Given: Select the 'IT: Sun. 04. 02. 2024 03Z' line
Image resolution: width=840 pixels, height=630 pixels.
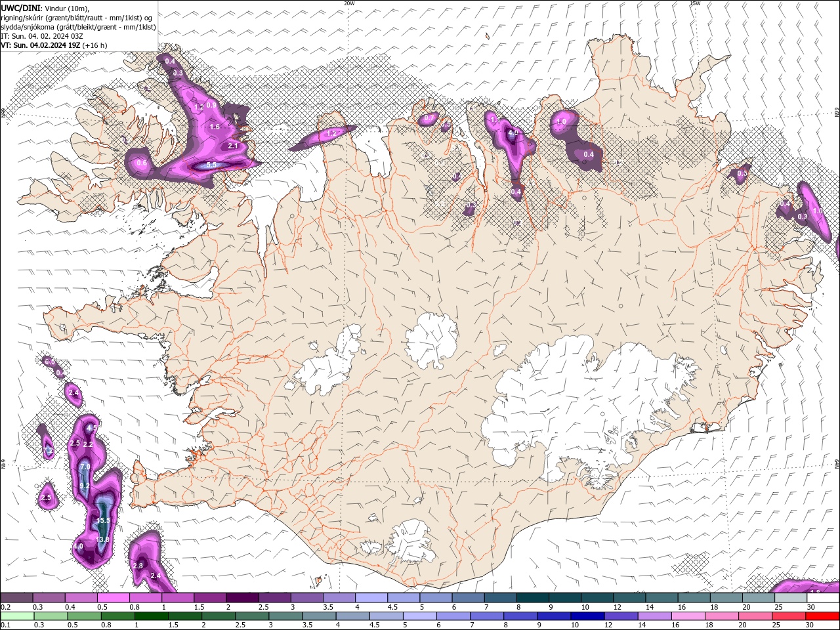Looking at the screenshot, I should tap(41, 36).
